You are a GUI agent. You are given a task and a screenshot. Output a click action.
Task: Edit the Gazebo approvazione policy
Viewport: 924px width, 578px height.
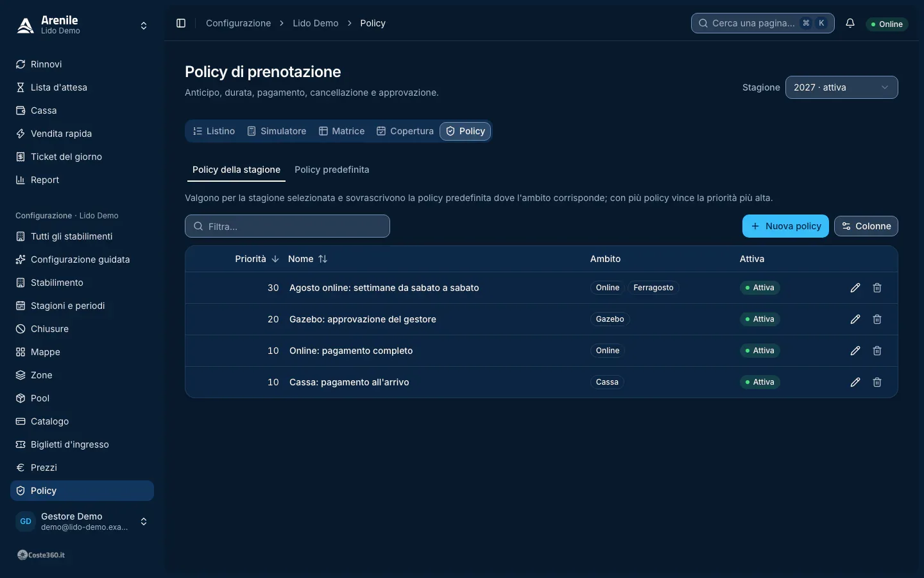coord(855,319)
